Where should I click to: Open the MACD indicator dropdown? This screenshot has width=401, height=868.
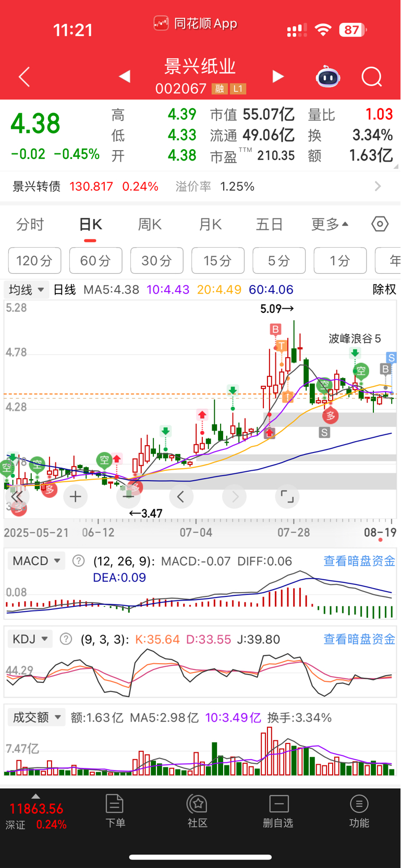37,561
